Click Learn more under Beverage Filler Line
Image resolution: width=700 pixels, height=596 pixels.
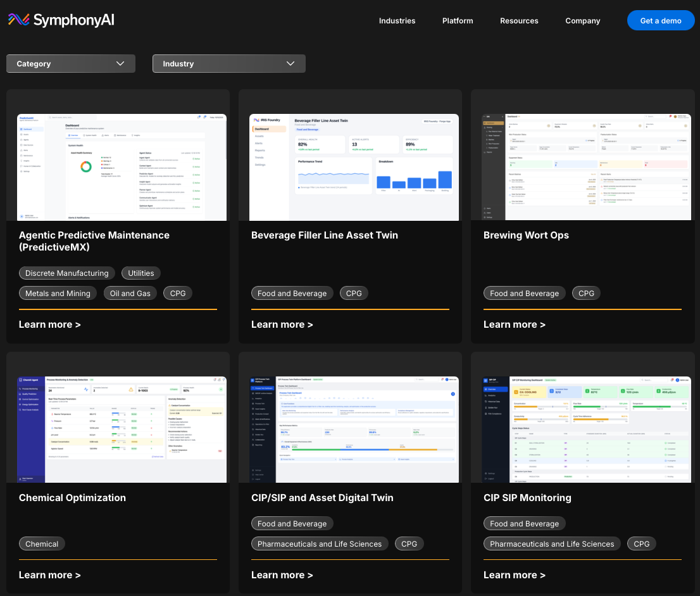[282, 325]
